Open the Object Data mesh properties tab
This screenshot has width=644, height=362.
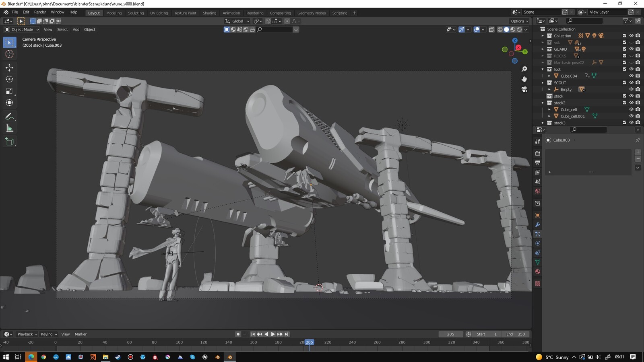537,262
